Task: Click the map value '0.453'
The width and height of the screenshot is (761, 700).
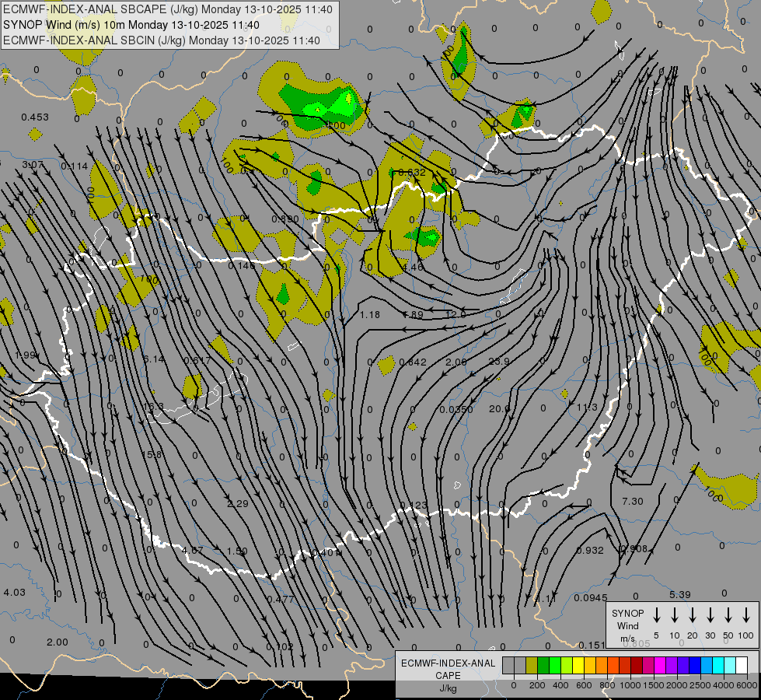Action: click(35, 117)
